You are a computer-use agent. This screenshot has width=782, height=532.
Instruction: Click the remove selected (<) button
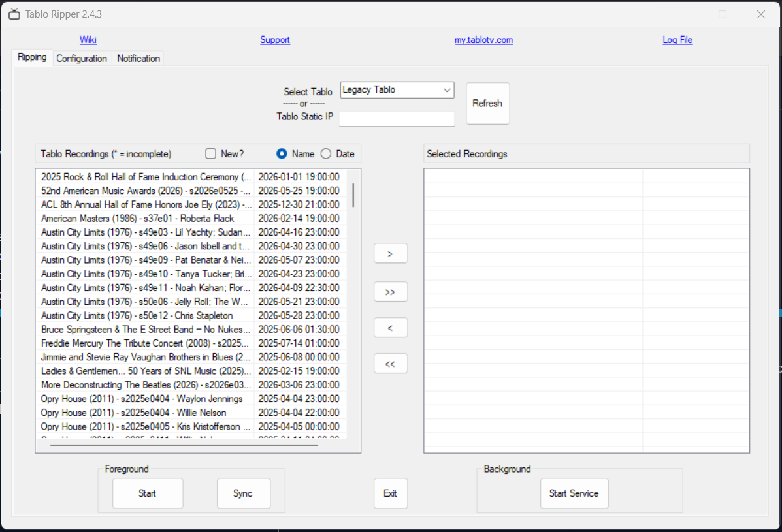391,328
